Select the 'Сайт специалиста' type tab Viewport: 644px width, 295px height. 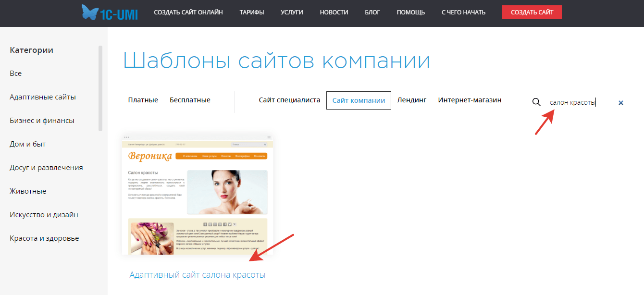pos(289,100)
